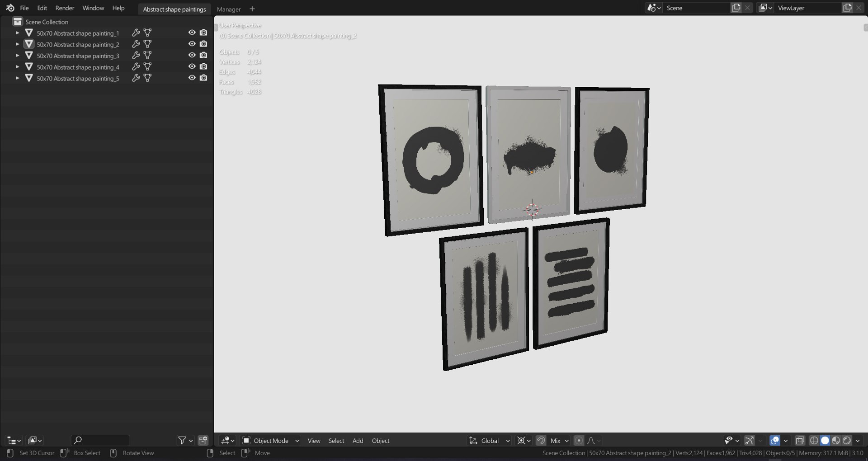868x461 pixels.
Task: Hide 50x70 Abstract shape painting_2 with eye
Action: [x=192, y=44]
